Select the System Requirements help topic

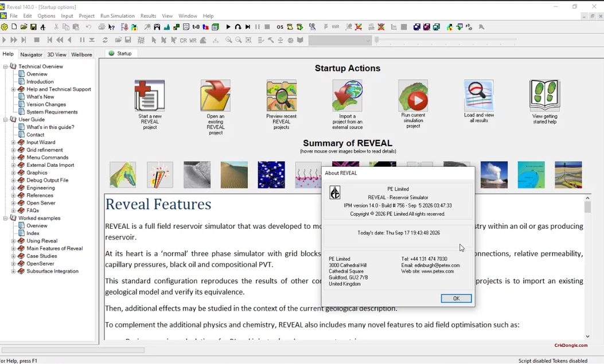point(52,112)
